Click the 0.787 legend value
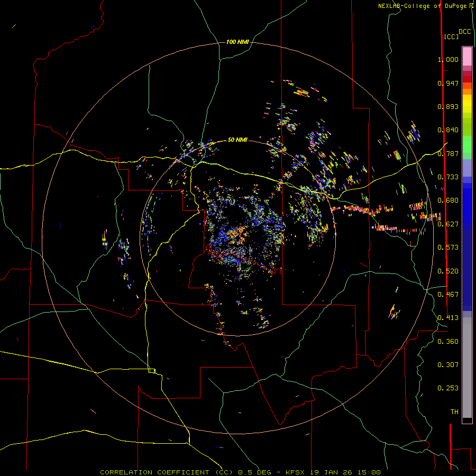This screenshot has height=476, width=476. point(448,153)
